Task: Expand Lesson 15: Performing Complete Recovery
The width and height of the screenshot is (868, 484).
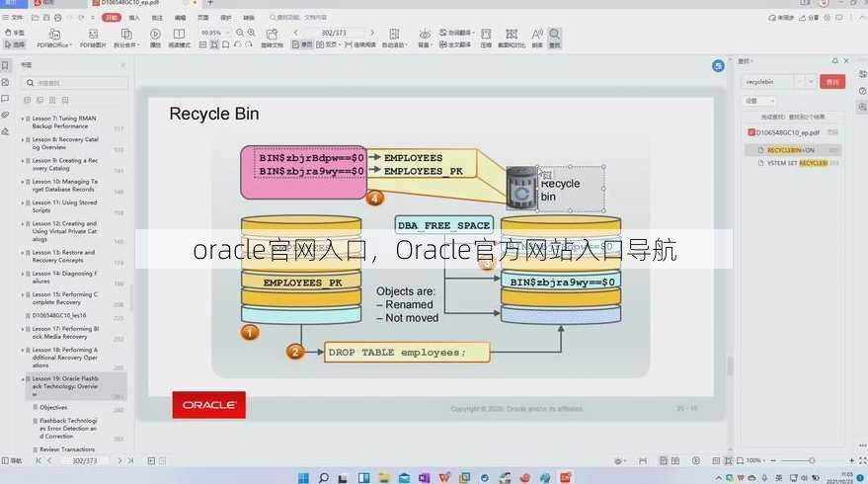Action: point(23,294)
